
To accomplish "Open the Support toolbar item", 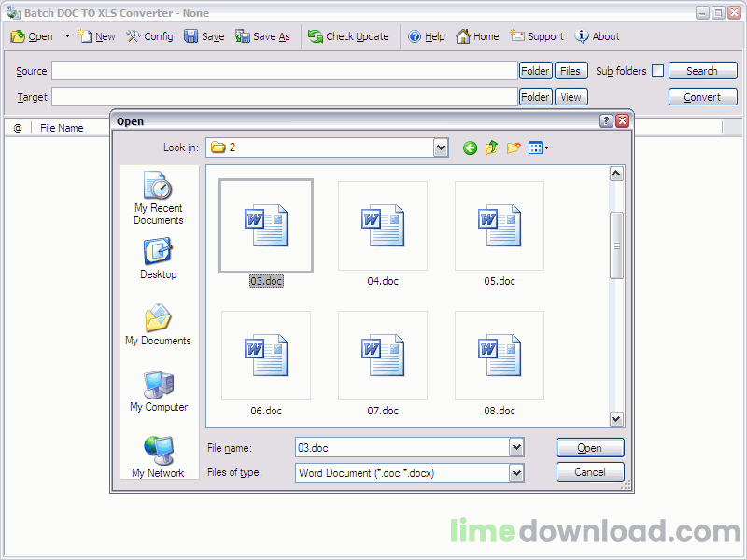I will pyautogui.click(x=537, y=36).
